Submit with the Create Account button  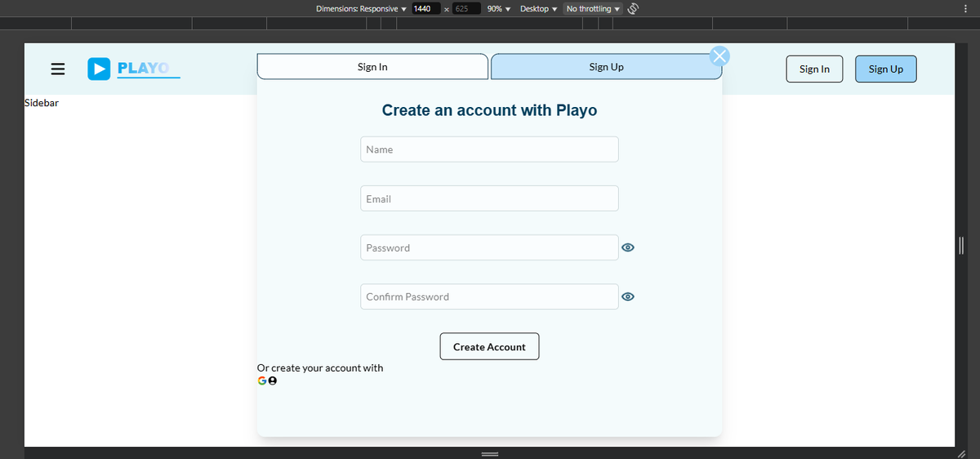point(489,346)
